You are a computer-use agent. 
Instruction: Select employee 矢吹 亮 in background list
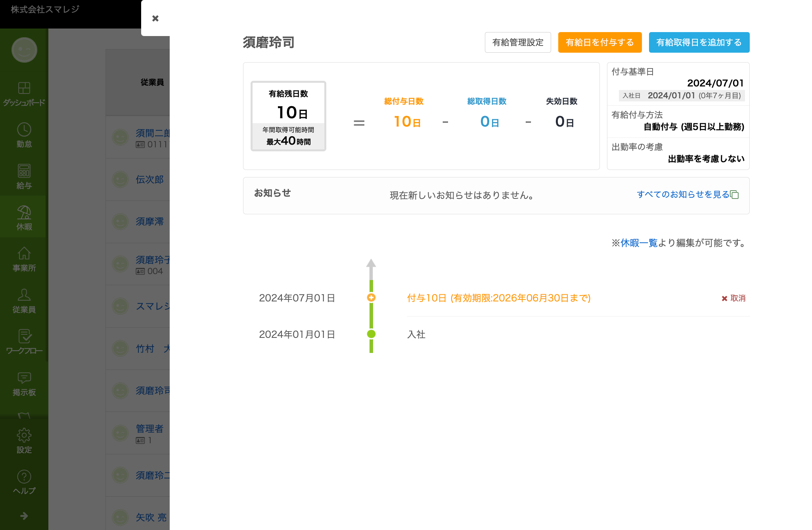[151, 517]
